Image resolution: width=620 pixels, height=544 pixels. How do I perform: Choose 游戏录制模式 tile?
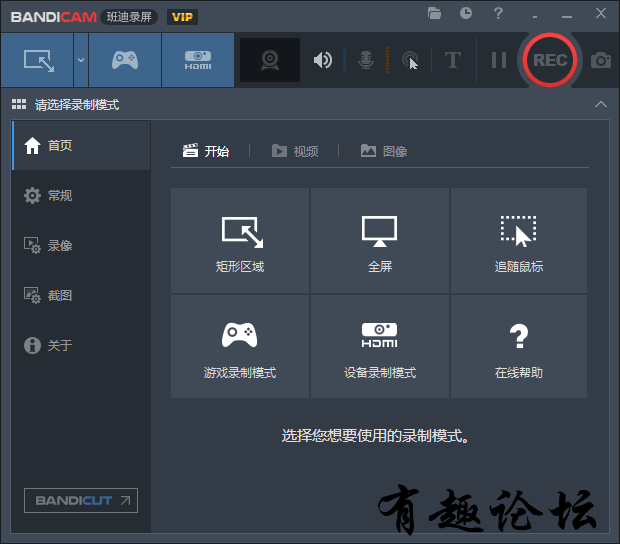coord(240,346)
